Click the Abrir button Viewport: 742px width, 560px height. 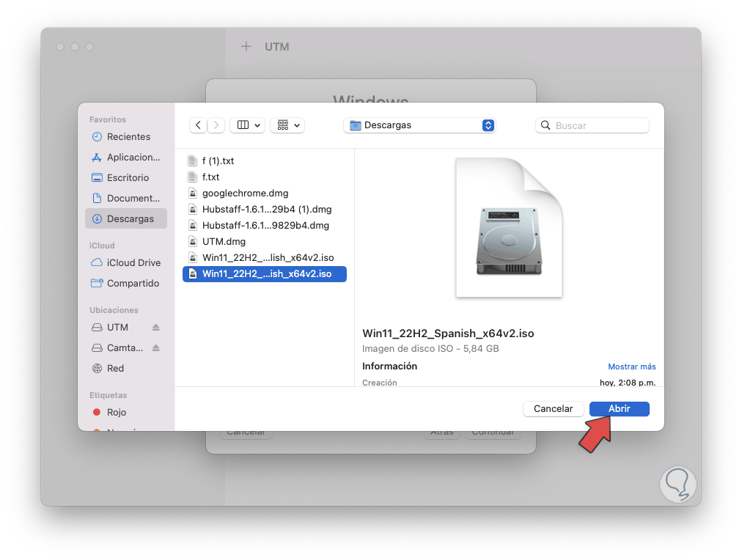[x=620, y=409]
